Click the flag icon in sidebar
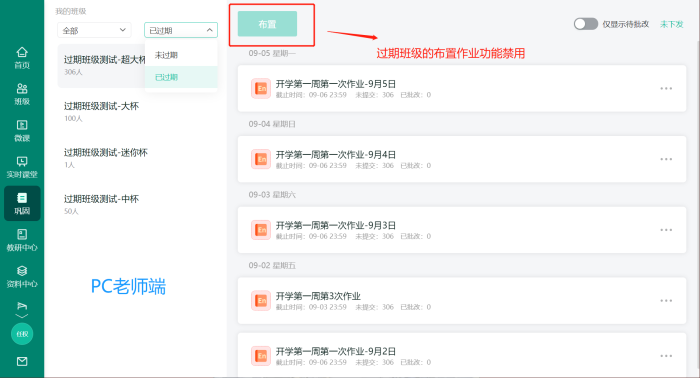This screenshot has width=700, height=378. (x=22, y=306)
